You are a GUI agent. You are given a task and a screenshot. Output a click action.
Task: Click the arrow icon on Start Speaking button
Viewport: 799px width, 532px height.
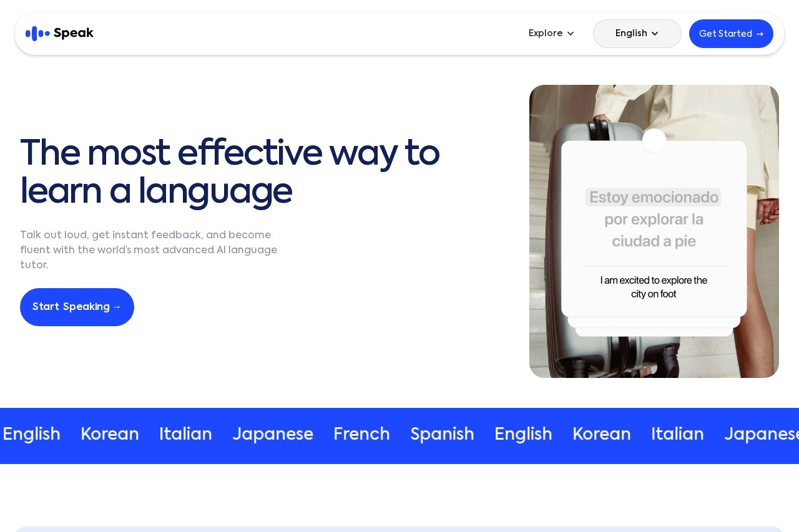click(117, 307)
